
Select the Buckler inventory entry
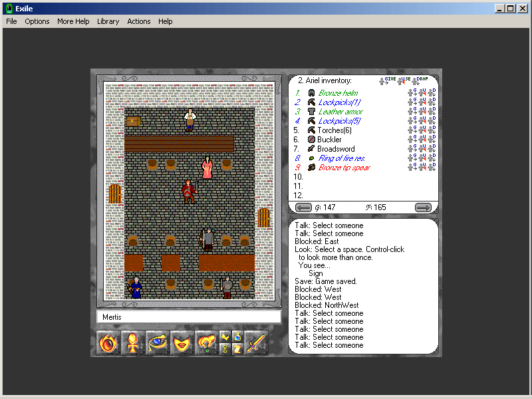point(329,140)
